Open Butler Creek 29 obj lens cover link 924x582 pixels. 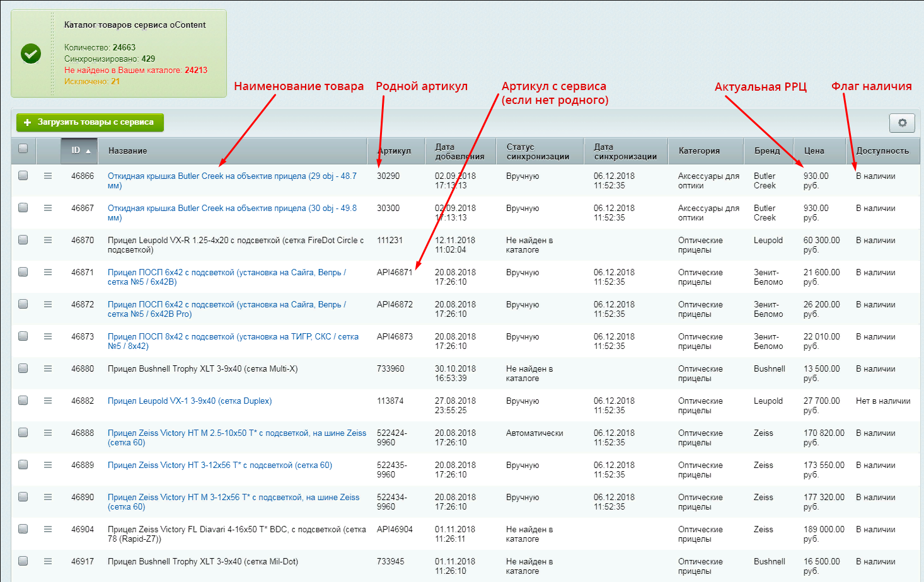coord(232,181)
